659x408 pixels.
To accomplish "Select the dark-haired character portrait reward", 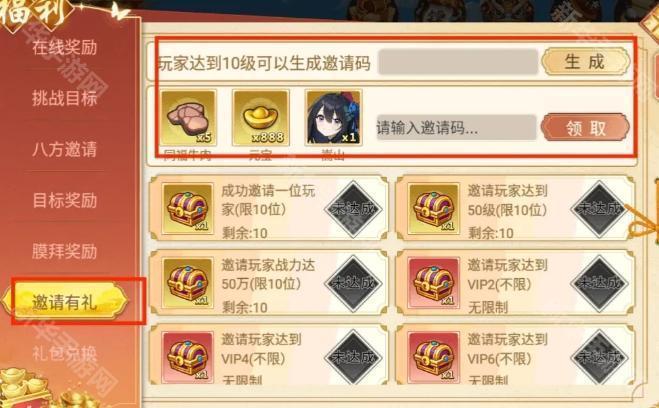I will [334, 118].
